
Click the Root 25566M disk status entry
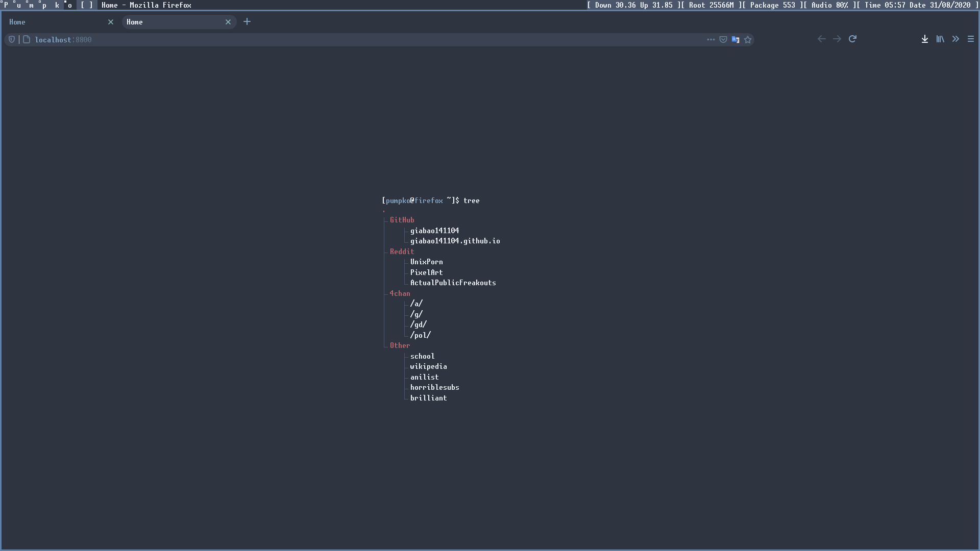(711, 5)
